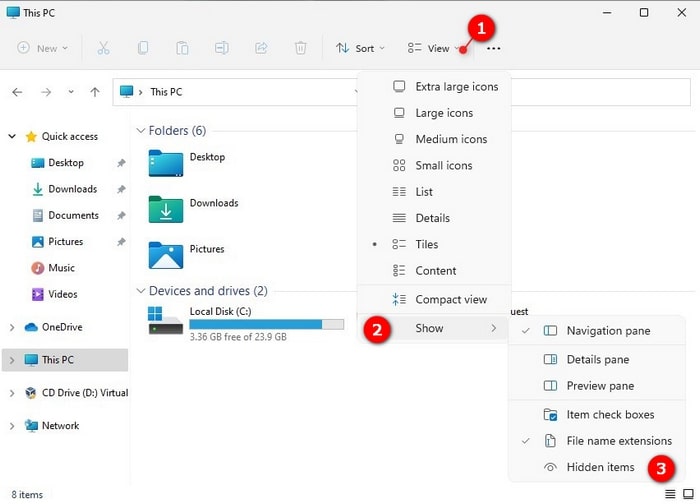Click 3.36 GB free of 23.9 GB text
The image size is (700, 504).
(238, 337)
